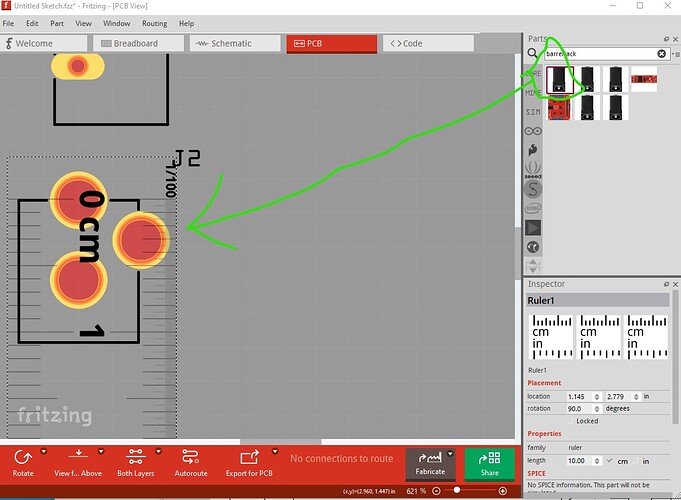Viewport: 681px width, 500px height.
Task: Click the zoom out minus icon
Action: 436,491
